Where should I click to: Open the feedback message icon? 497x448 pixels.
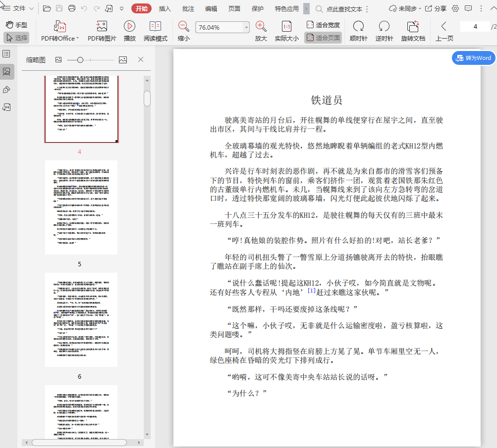[x=468, y=8]
